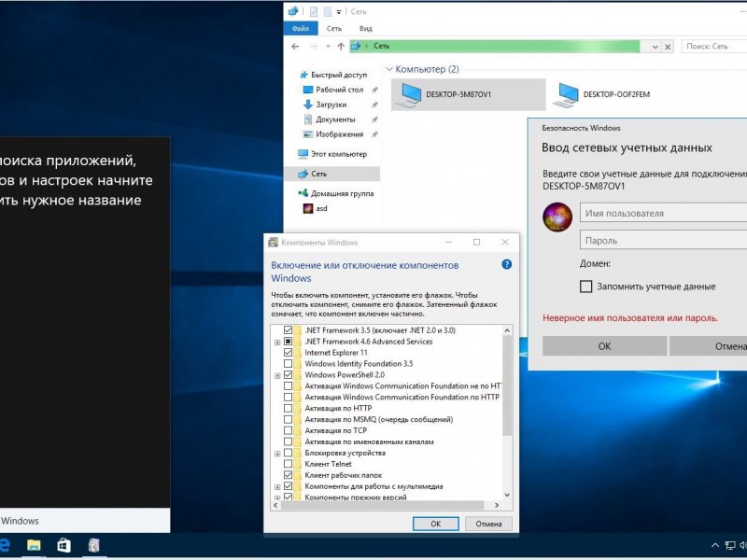Screen dimensions: 747x560
Task: Open recent locations dropdown arrow in Explorer
Action: [329, 46]
